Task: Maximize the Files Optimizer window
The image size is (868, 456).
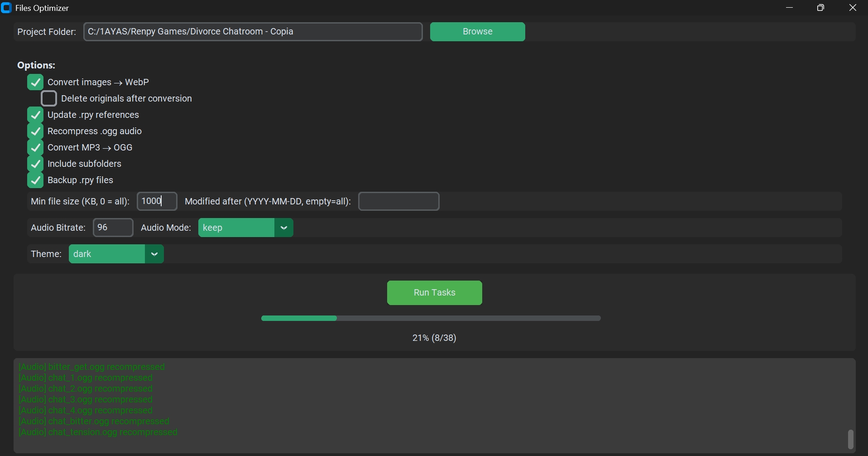Action: pyautogui.click(x=821, y=8)
